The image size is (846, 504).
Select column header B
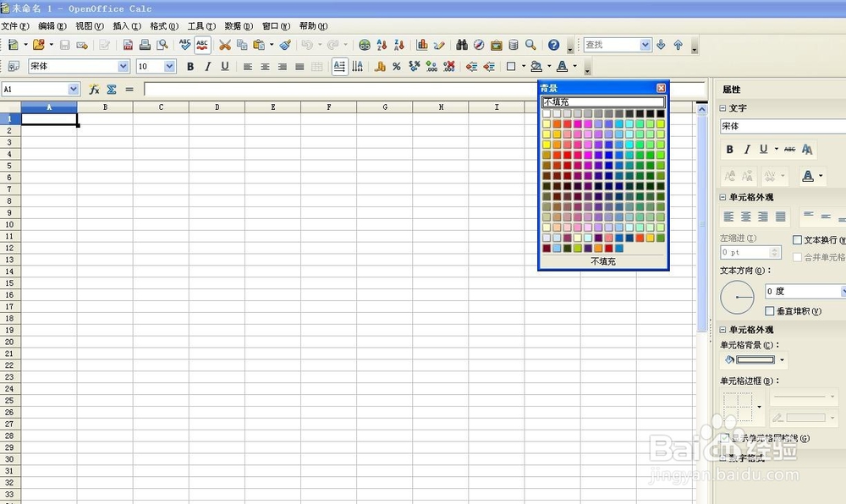coord(105,107)
